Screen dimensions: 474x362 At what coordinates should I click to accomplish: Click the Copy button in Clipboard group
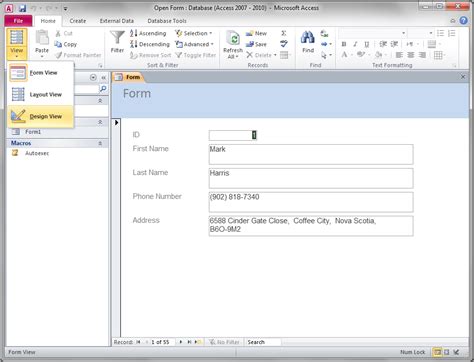[x=66, y=44]
